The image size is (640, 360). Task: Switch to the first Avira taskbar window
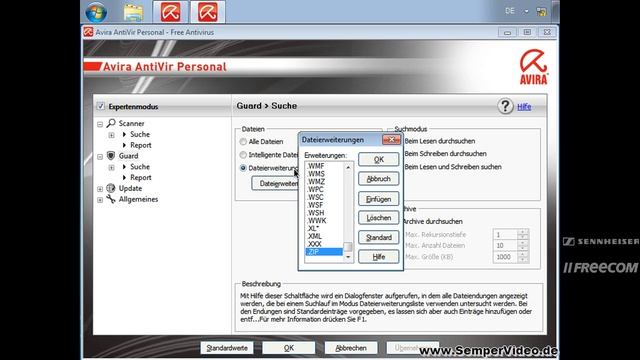coord(170,12)
